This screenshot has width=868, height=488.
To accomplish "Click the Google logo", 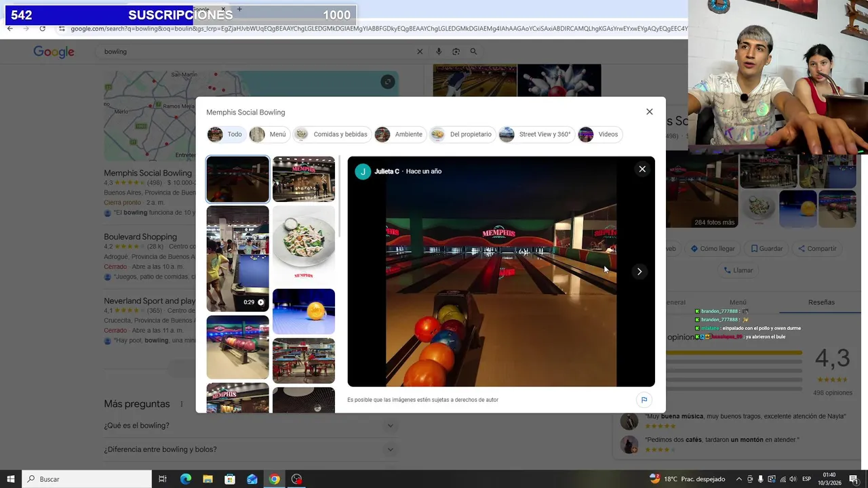I will coord(54,52).
